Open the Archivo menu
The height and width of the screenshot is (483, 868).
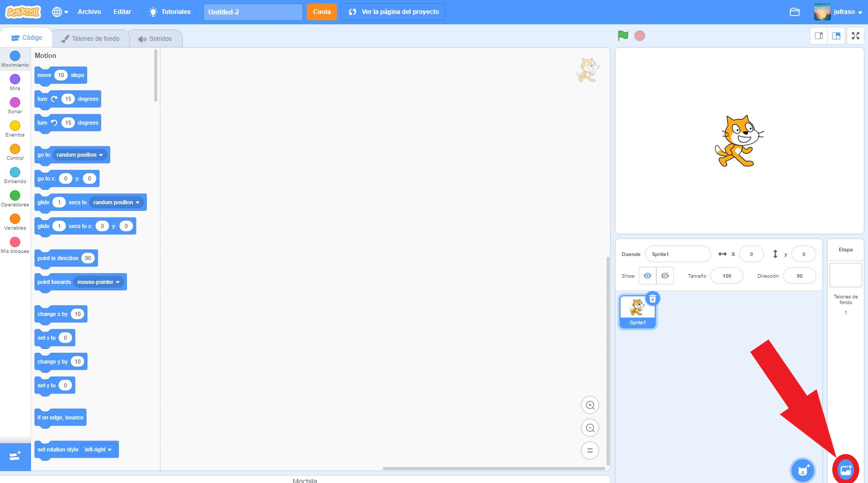coord(89,12)
